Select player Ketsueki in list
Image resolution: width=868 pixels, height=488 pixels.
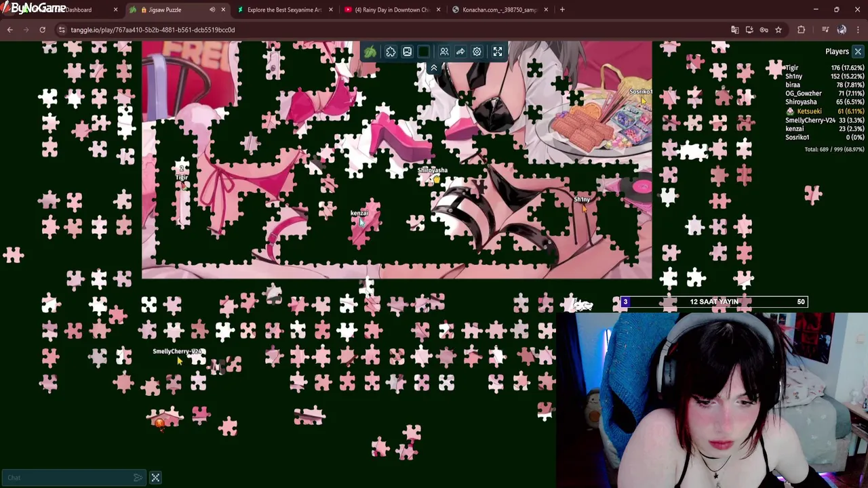click(x=825, y=111)
